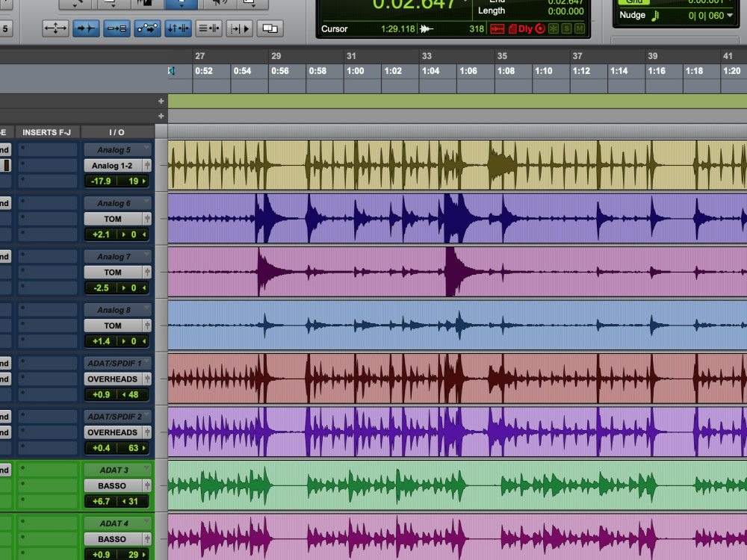
Task: Open the ADAT/SPDIF 2 input selector
Action: point(118,417)
